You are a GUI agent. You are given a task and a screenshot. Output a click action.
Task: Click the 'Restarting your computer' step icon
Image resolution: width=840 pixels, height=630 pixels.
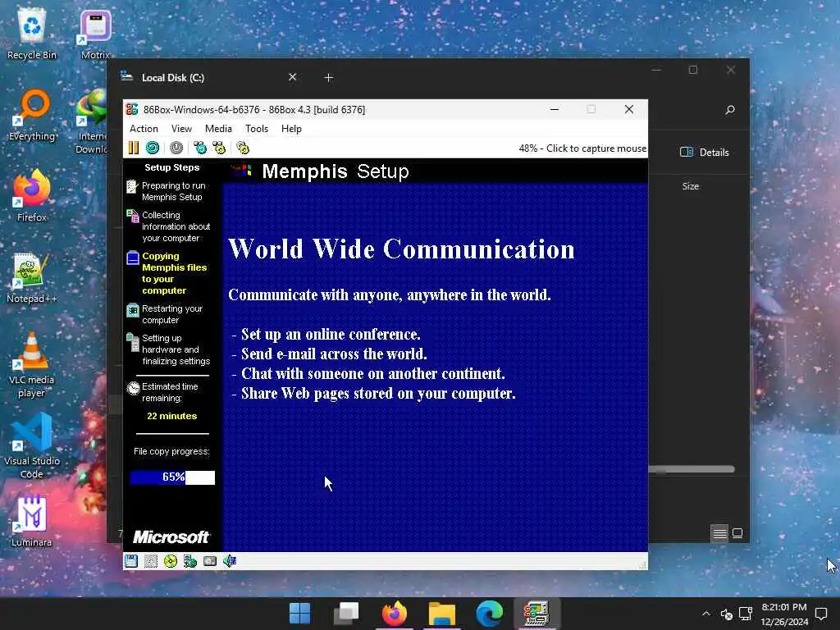132,310
